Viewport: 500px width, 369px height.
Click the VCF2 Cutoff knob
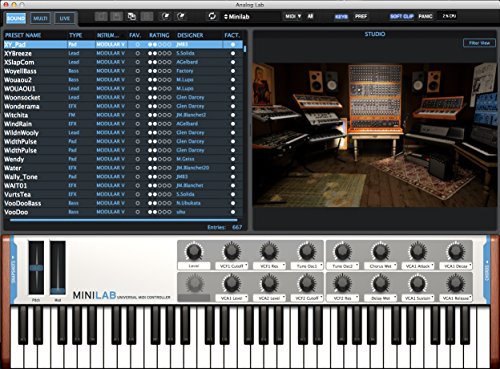(307, 284)
